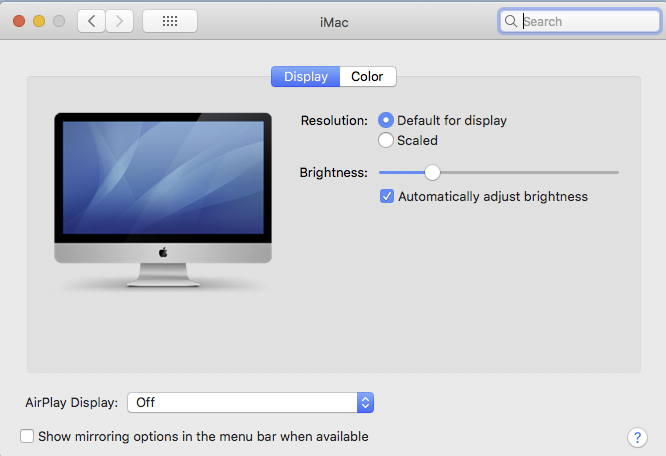Go back with the left arrow button
This screenshot has height=456, width=666.
click(x=91, y=21)
